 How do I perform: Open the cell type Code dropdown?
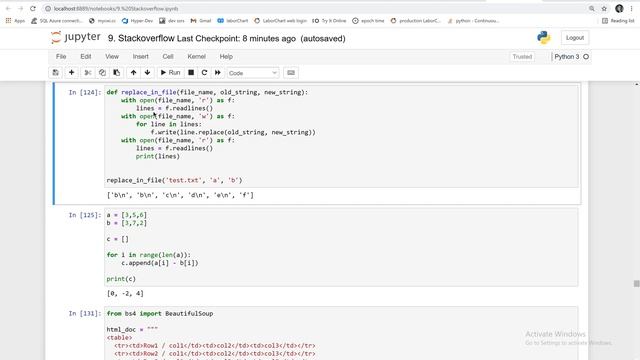[253, 73]
